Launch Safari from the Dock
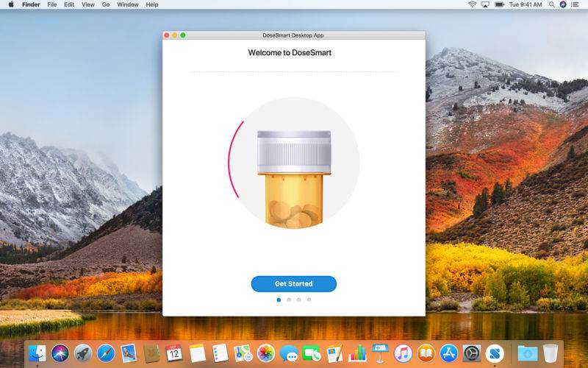This screenshot has width=588, height=368. [106, 353]
